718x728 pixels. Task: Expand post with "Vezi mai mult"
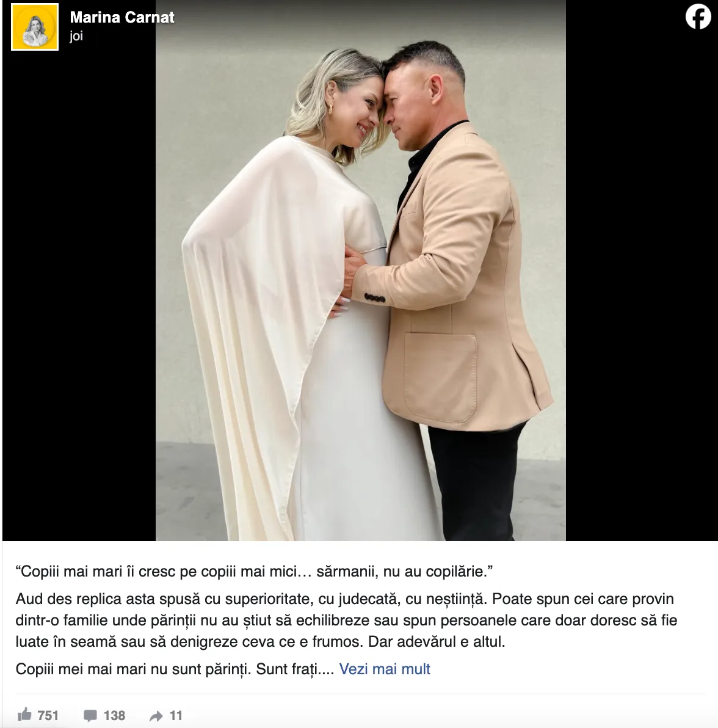point(385,669)
